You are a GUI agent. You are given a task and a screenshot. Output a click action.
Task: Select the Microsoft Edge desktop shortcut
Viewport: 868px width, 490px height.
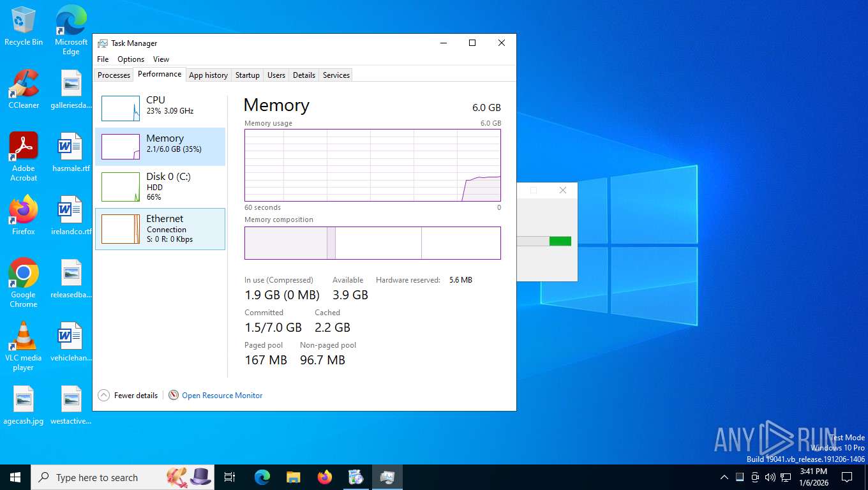pyautogui.click(x=71, y=30)
